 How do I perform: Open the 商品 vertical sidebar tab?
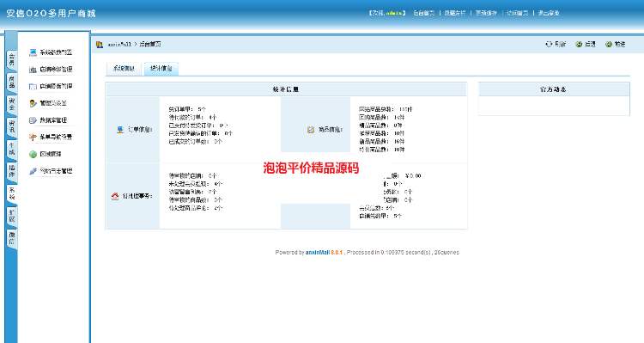point(11,82)
